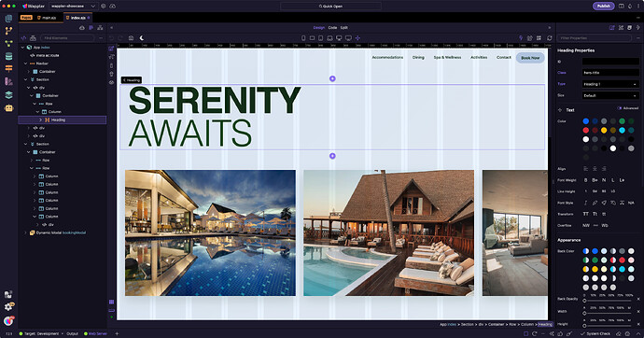Click the redo arrow in design toolbar
Image resolution: width=644 pixels, height=338 pixels.
120,37
